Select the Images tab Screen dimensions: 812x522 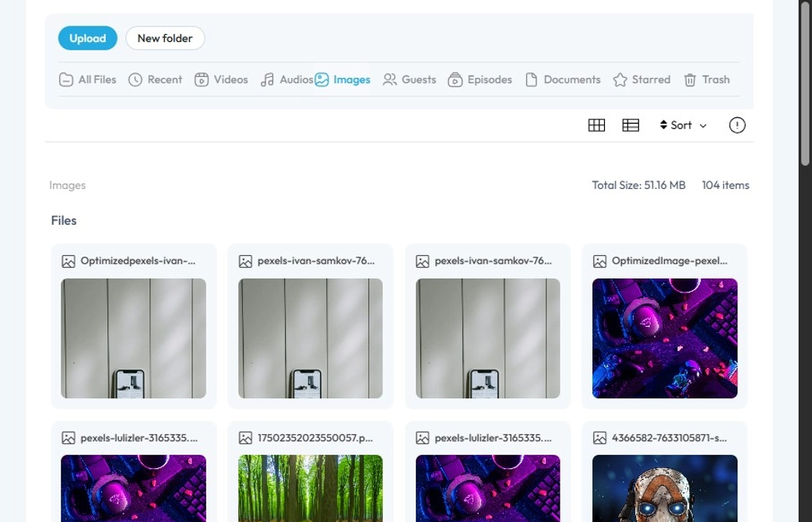click(x=343, y=79)
